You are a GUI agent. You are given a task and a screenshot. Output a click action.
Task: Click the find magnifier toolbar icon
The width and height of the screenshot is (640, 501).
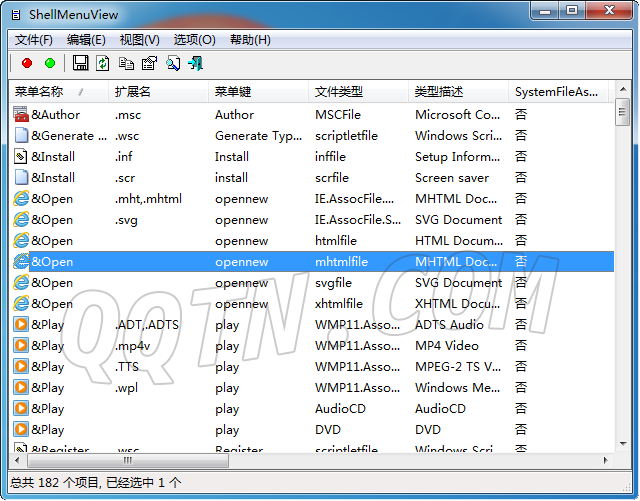point(172,63)
